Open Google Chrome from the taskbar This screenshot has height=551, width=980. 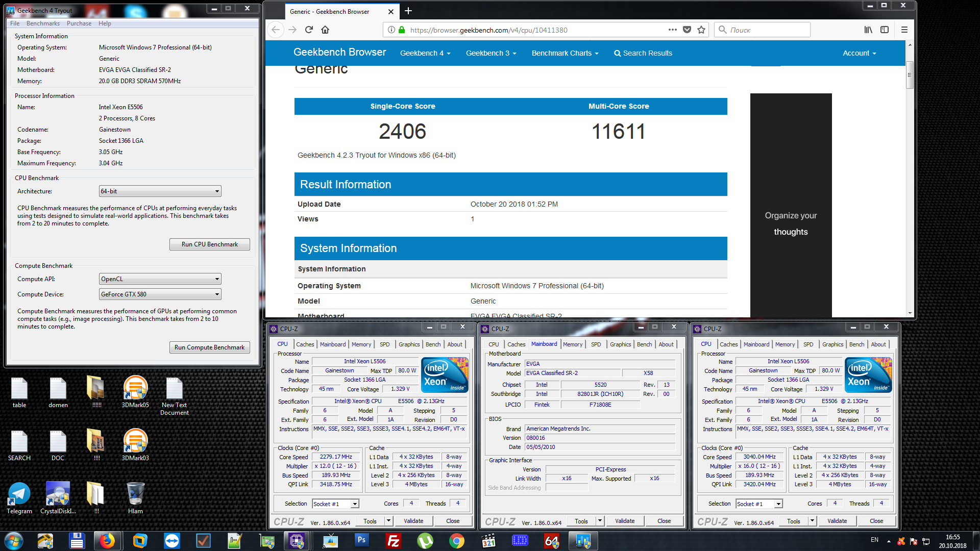[457, 541]
